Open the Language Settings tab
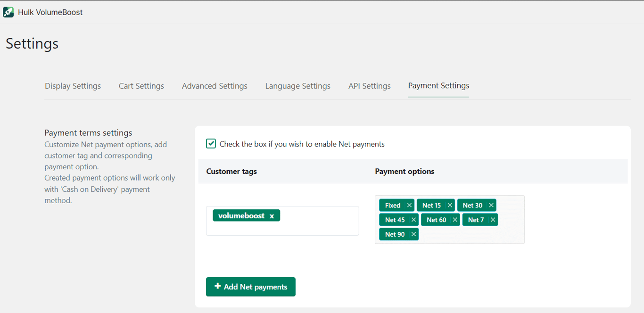Viewport: 644px width, 313px height. click(x=297, y=86)
